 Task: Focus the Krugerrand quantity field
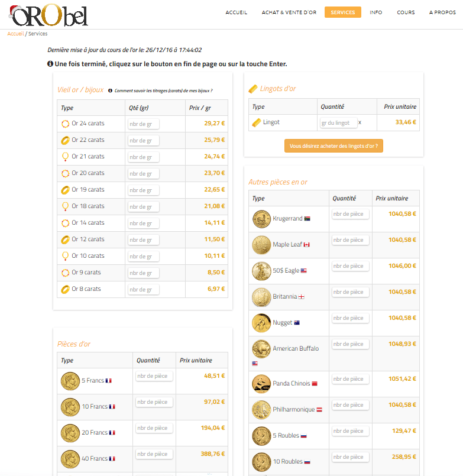(351, 214)
